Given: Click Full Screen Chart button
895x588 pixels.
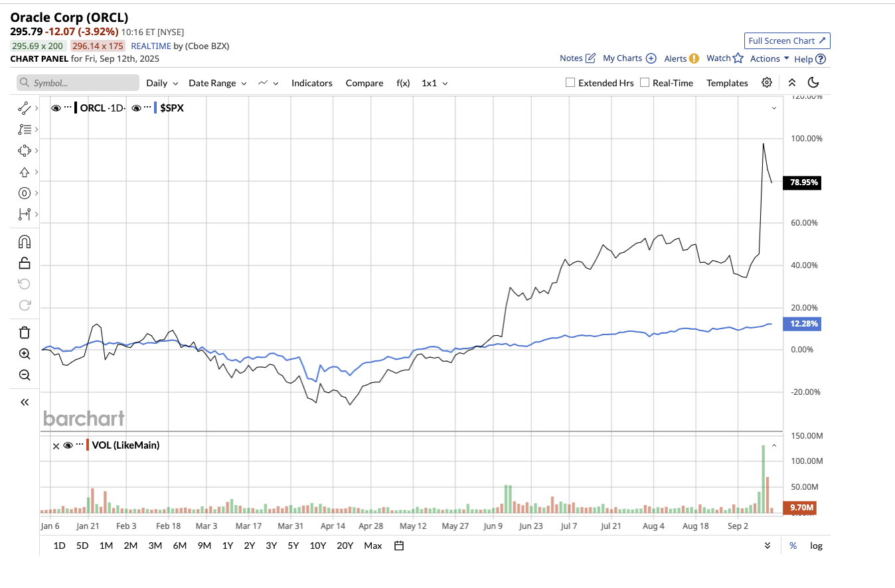Looking at the screenshot, I should tap(787, 40).
